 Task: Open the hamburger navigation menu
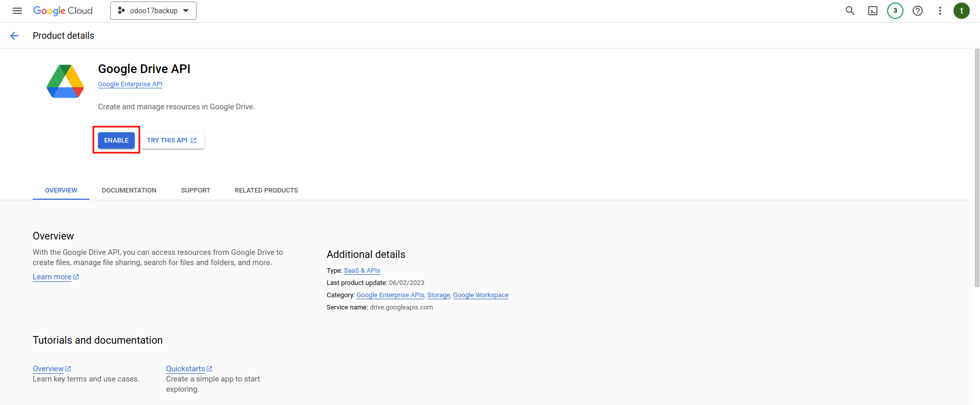pyautogui.click(x=17, y=11)
